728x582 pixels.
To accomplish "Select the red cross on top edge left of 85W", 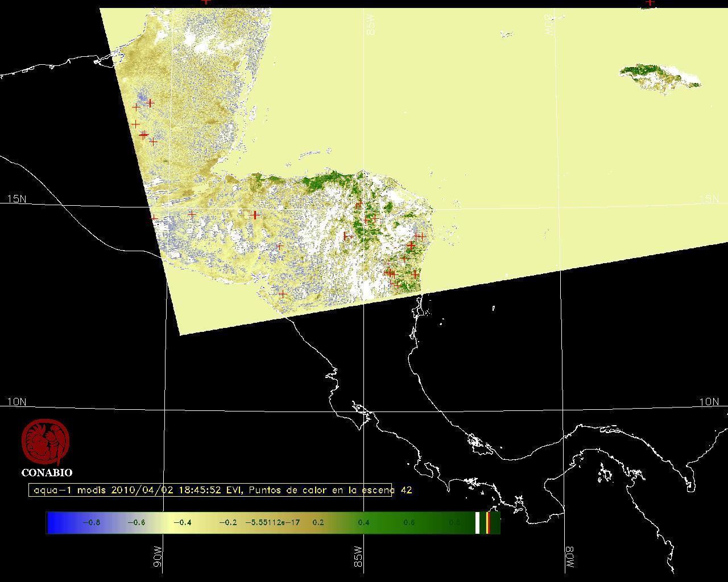I will tap(206, 2).
